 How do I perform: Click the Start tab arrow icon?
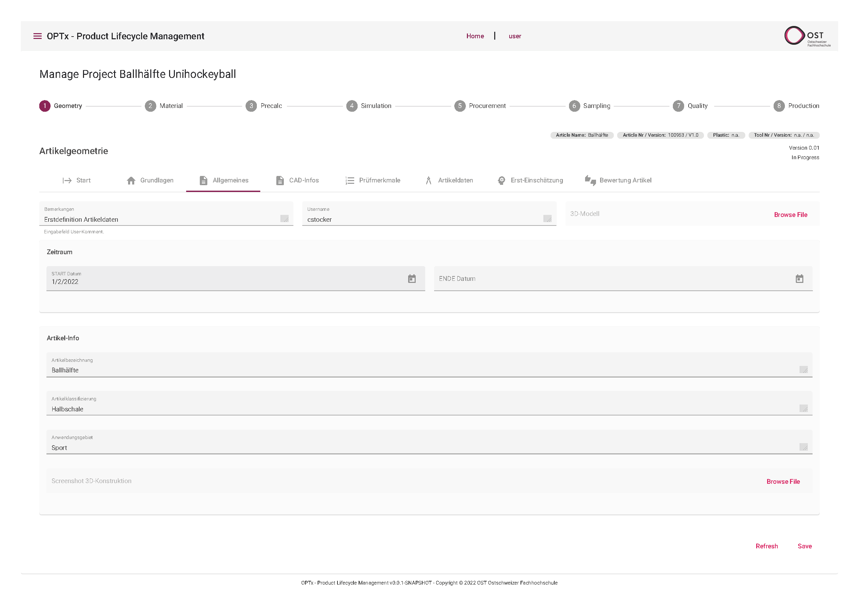pyautogui.click(x=67, y=180)
